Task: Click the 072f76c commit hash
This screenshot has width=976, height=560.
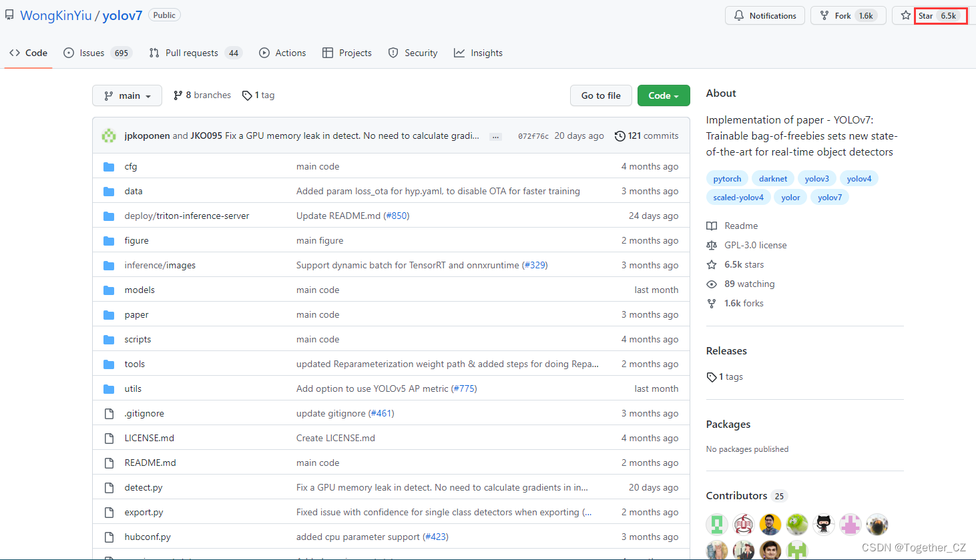Action: coord(533,136)
